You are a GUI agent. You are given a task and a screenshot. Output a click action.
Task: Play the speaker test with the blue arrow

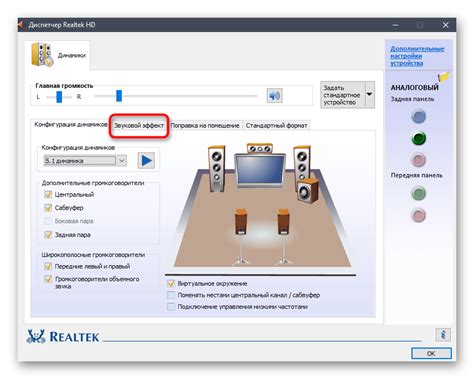[x=146, y=161]
